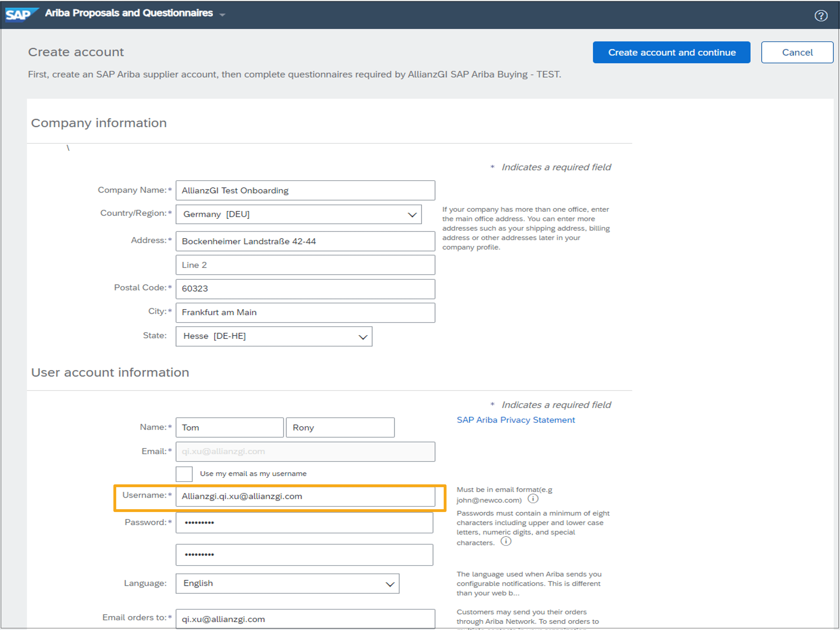Click the City field showing Frankfurt am Main
The height and width of the screenshot is (630, 840).
(305, 312)
